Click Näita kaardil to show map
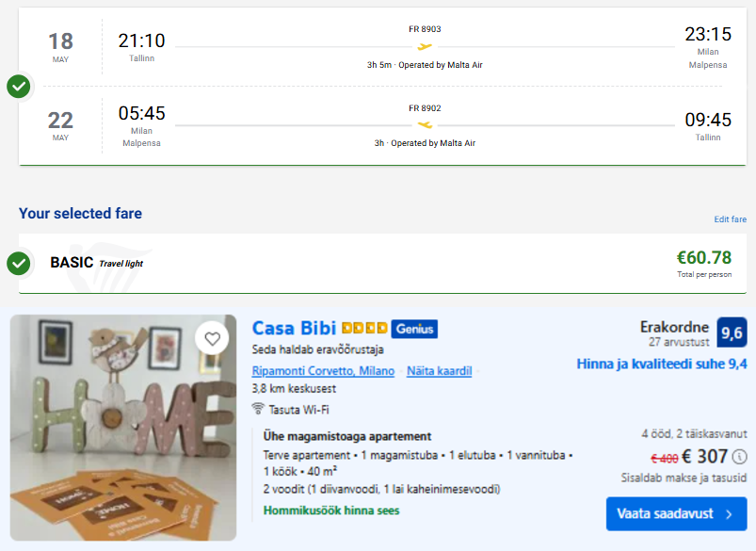The image size is (756, 551). click(x=440, y=370)
